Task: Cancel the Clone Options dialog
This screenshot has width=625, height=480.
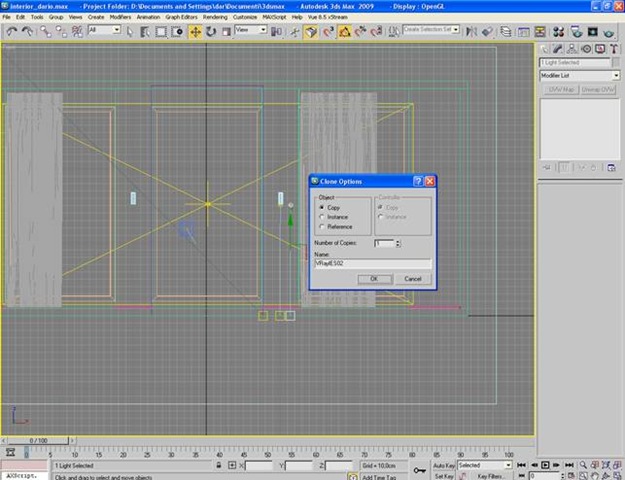Action: [413, 279]
